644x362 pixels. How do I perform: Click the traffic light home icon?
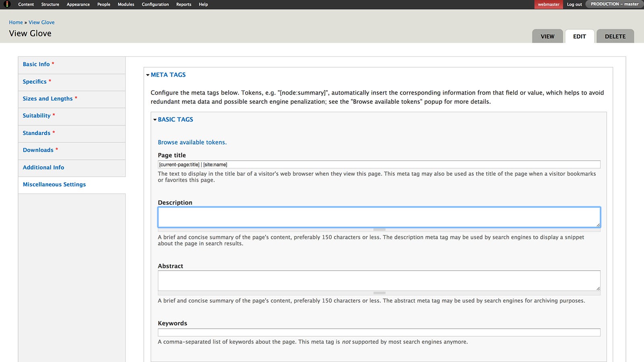point(7,4)
